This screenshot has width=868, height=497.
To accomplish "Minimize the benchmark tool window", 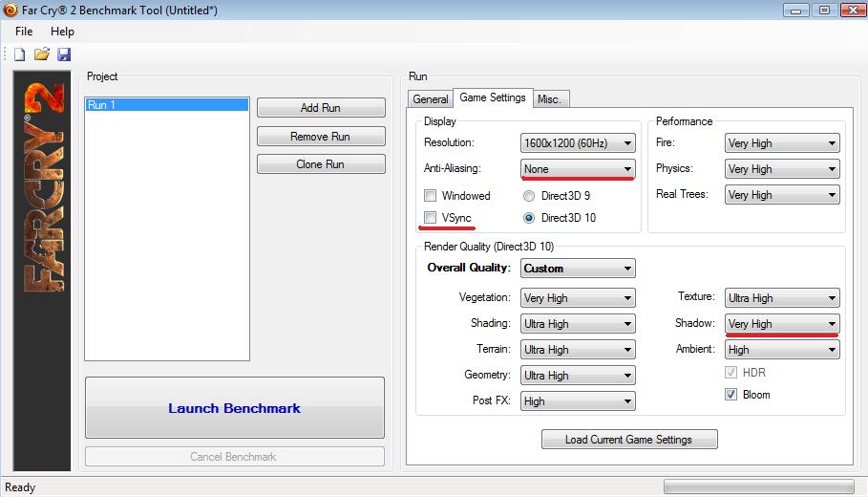I will pyautogui.click(x=796, y=10).
